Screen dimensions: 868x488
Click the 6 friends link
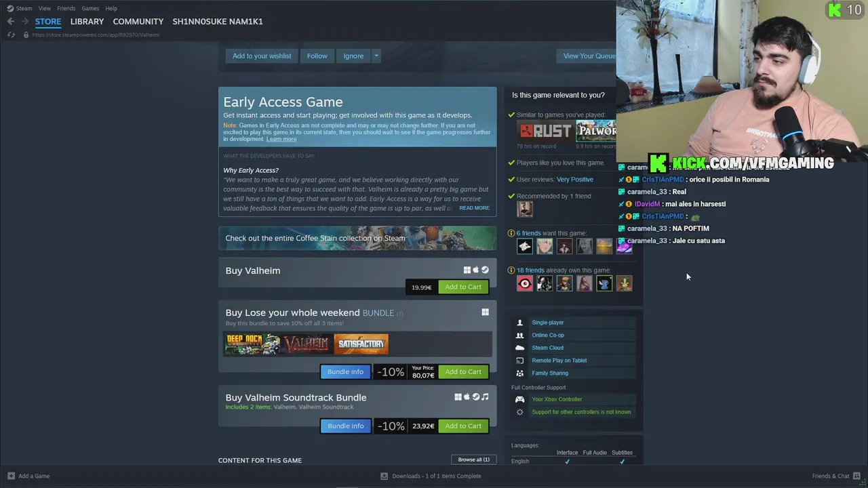click(x=529, y=233)
